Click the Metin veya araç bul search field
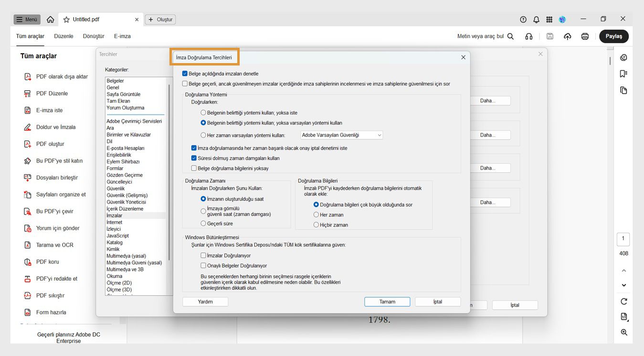 [480, 36]
